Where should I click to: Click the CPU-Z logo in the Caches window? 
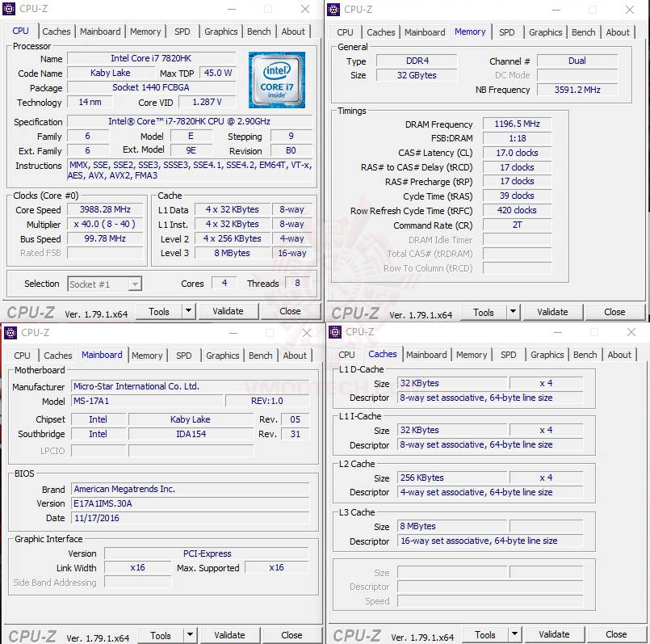355,635
